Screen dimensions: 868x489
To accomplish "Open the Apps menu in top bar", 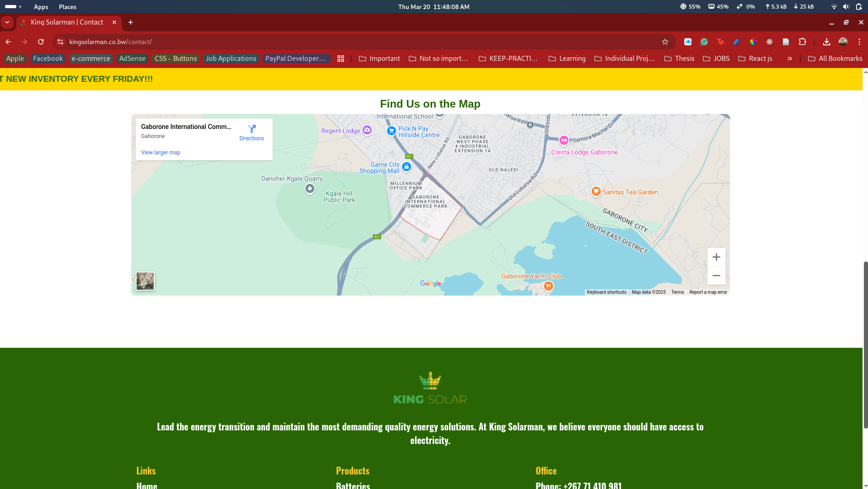I will (x=41, y=7).
